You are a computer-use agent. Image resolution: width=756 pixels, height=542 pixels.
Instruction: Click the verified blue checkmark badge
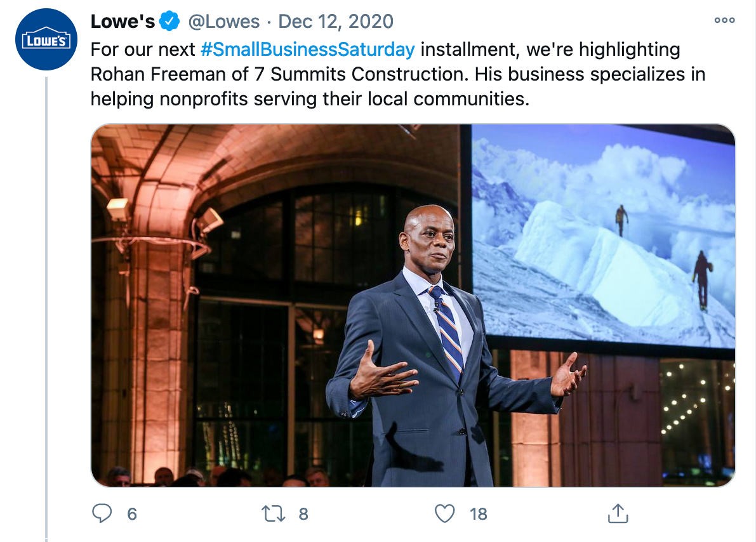tap(169, 21)
